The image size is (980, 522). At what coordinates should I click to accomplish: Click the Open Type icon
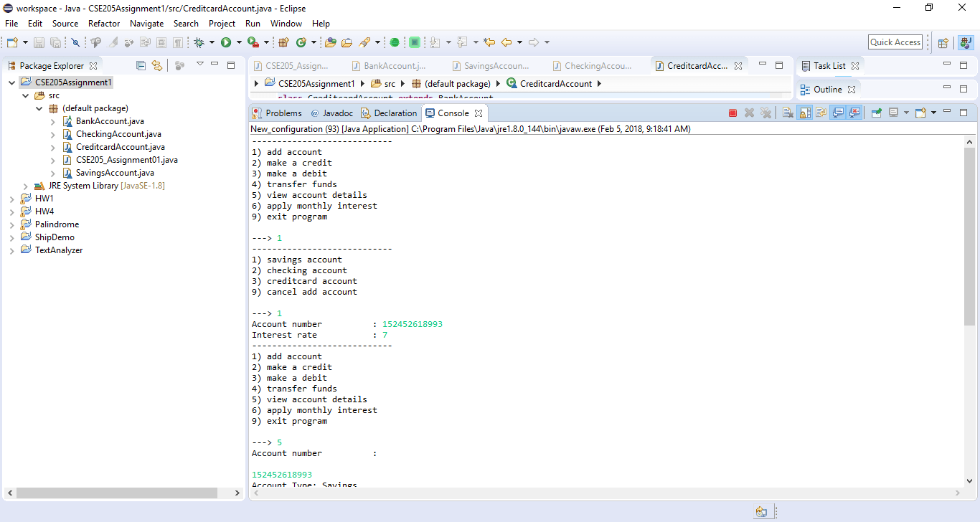(330, 43)
